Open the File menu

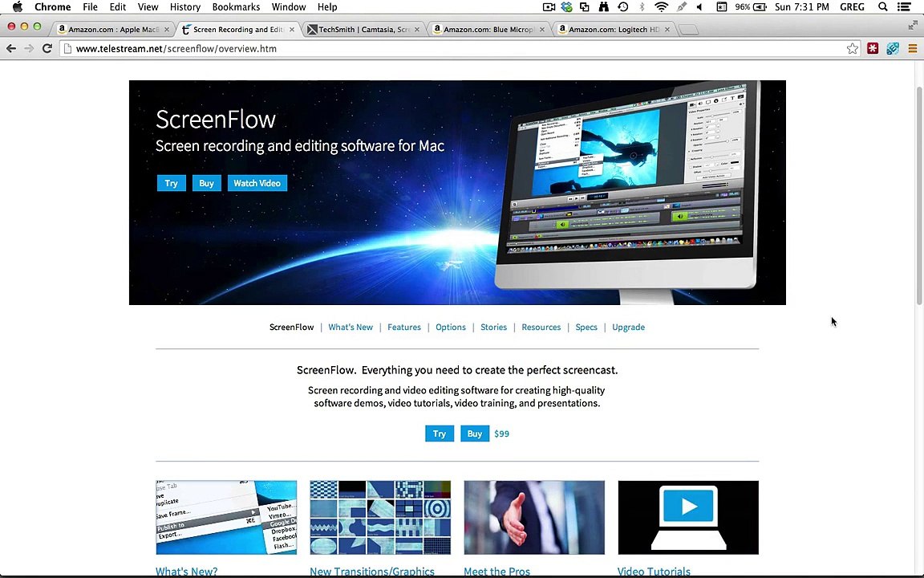(90, 7)
